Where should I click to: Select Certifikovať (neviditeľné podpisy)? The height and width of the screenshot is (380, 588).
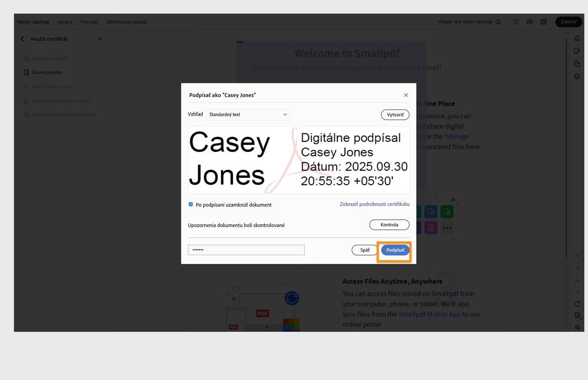point(60,115)
